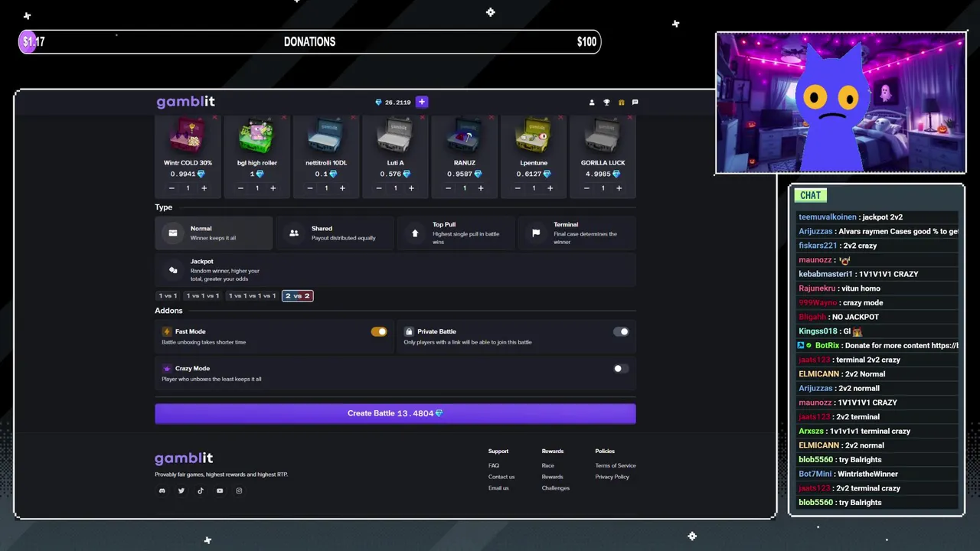980x551 pixels.
Task: Enable the Crazy Mode switch
Action: [x=621, y=368]
